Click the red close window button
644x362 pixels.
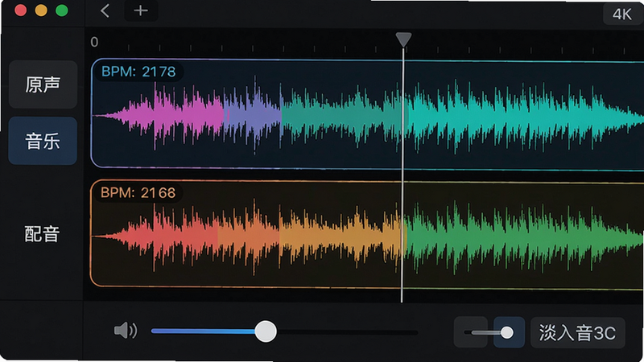click(x=21, y=10)
